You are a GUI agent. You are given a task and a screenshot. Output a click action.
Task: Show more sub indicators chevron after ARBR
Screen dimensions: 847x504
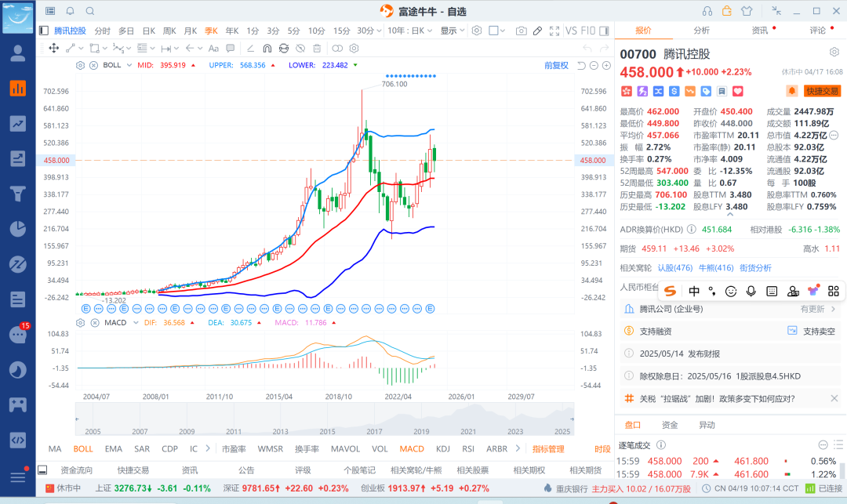pos(518,448)
